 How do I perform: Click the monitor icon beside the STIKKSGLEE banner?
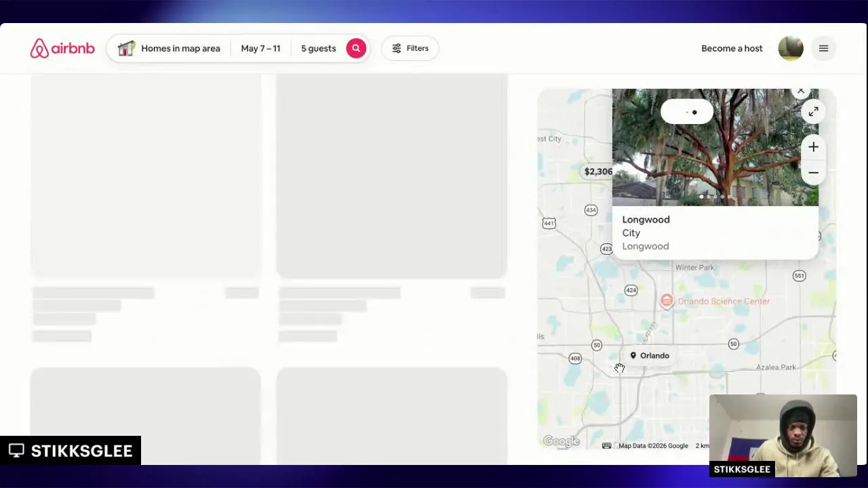[x=16, y=451]
